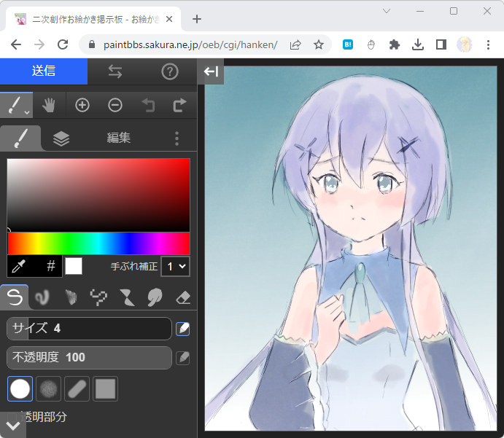The width and height of the screenshot is (504, 438).
Task: Select the slanted capsule brush tip
Action: point(77,389)
